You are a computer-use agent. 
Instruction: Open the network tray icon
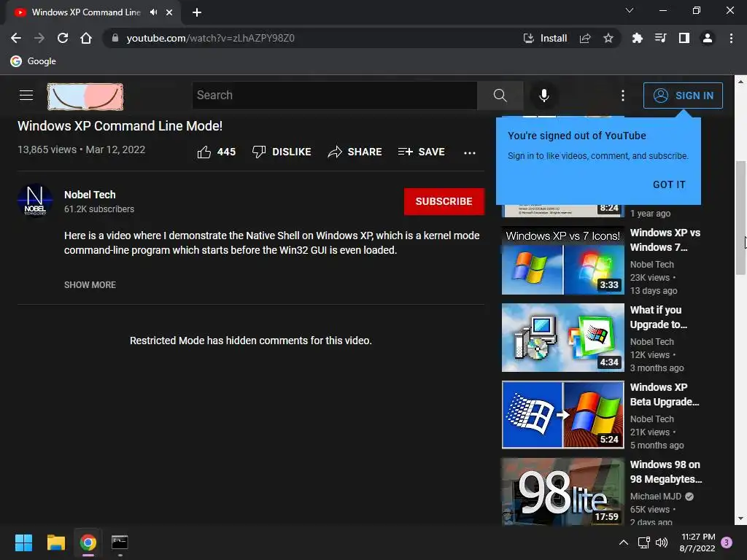pos(643,542)
